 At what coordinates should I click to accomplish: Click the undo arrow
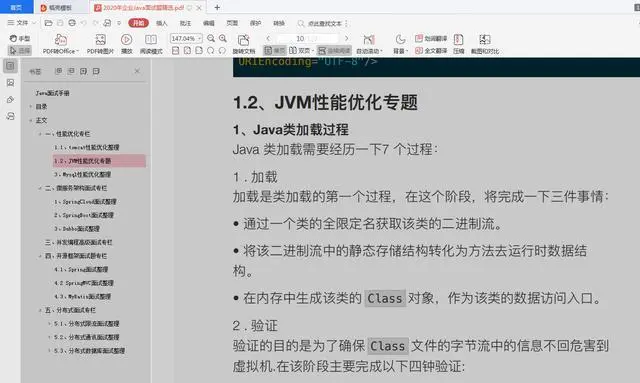pos(84,23)
